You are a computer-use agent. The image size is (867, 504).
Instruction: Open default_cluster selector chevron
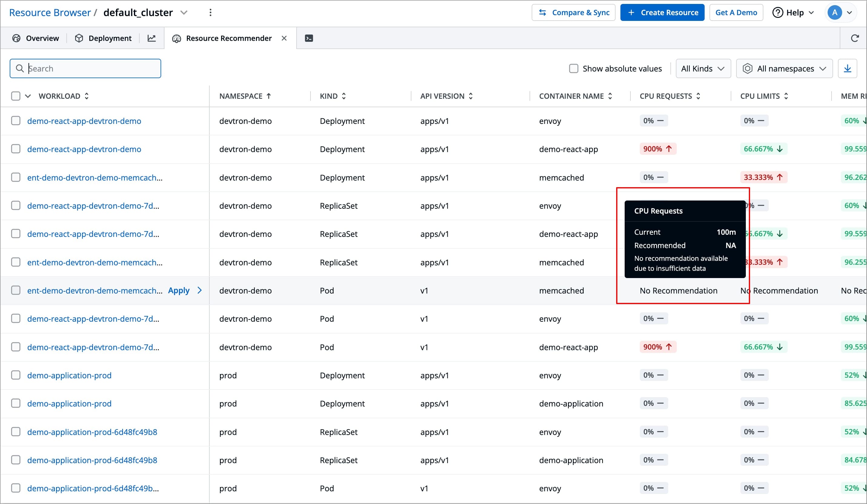184,13
